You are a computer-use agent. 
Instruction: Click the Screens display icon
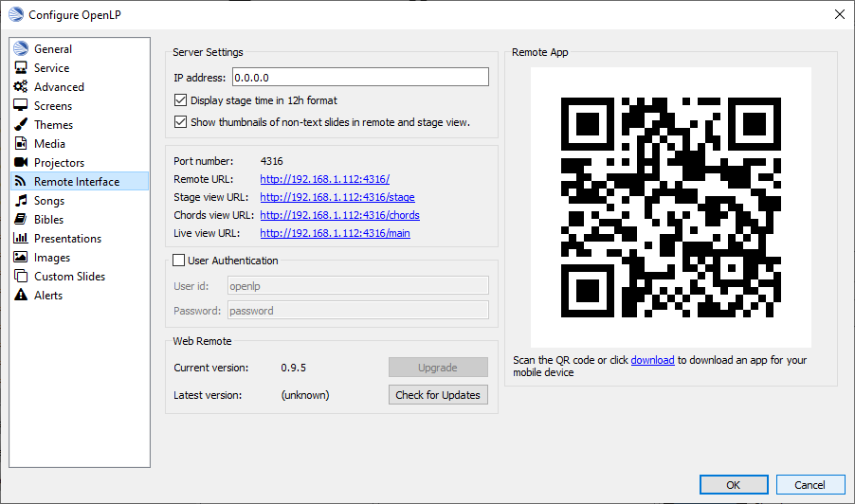[x=21, y=106]
